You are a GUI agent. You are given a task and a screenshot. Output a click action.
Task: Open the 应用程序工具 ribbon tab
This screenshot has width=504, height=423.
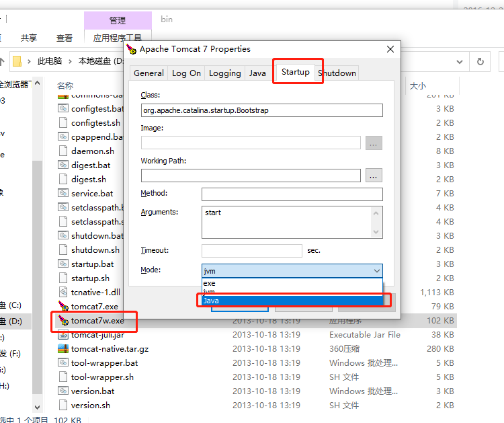point(118,38)
